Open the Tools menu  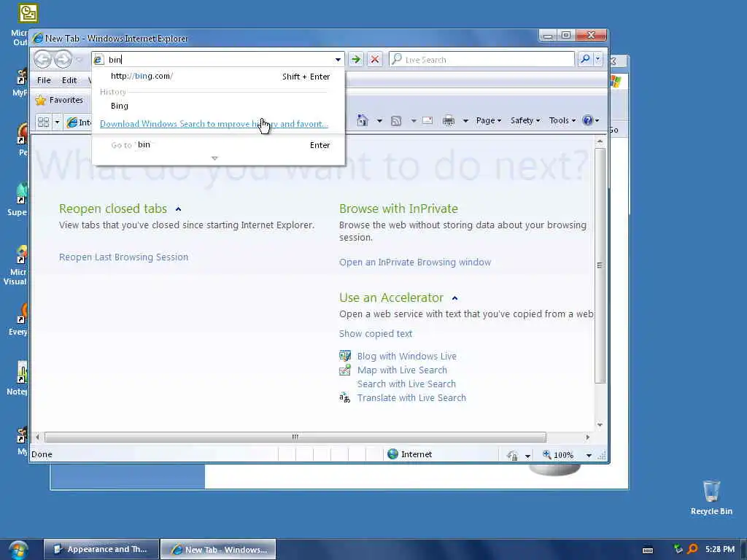pyautogui.click(x=562, y=120)
